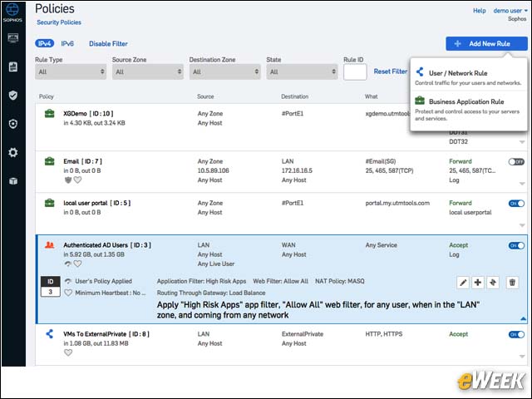Click Business Application Rule briefcase icon
Image resolution: width=532 pixels, height=399 pixels.
420,101
